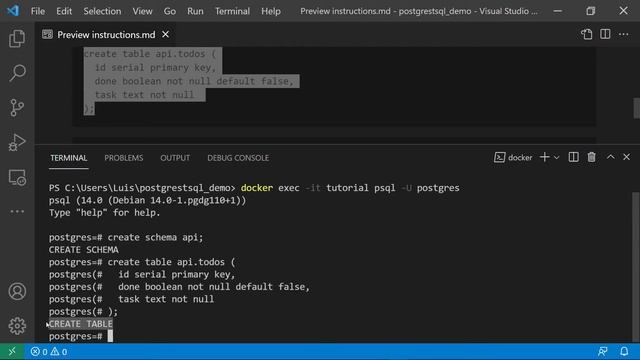This screenshot has height=360, width=640.
Task: Split the editor to the right
Action: click(605, 34)
